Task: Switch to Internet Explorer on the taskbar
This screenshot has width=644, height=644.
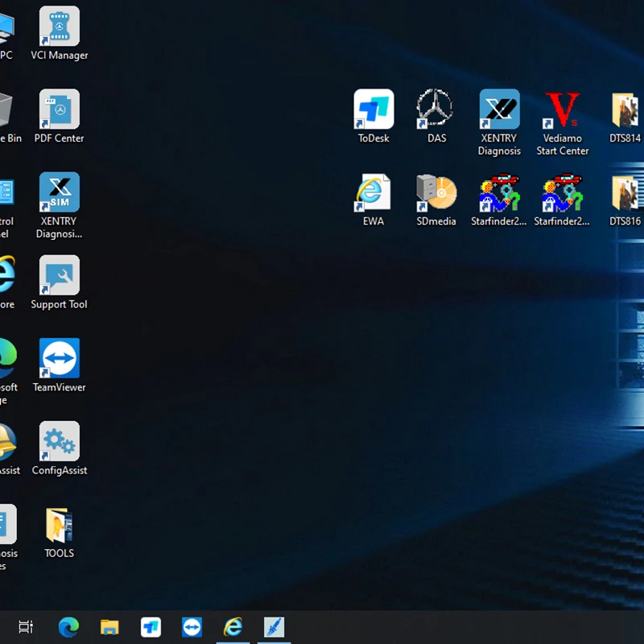Action: click(x=233, y=627)
